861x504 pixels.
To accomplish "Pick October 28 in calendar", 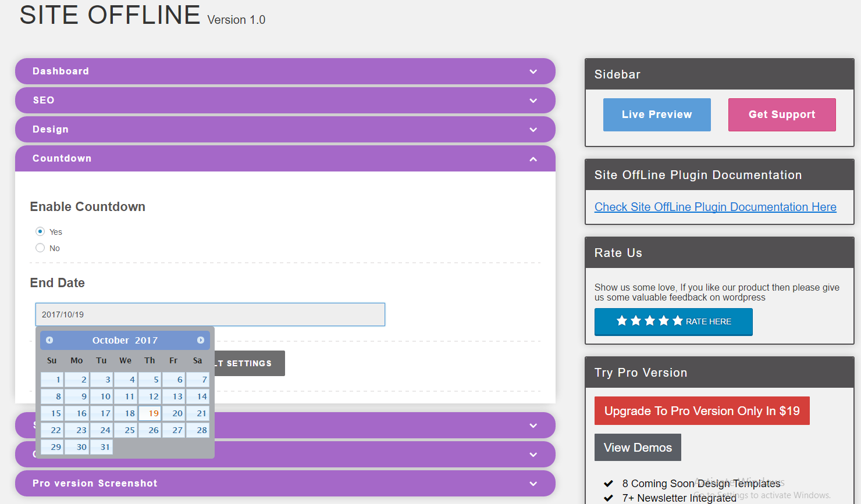I will (x=198, y=430).
